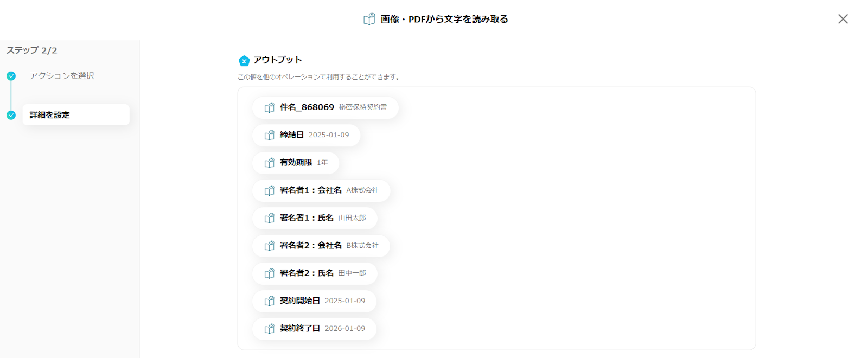Click the アウトプット heading text
The width and height of the screenshot is (868, 358).
pyautogui.click(x=278, y=60)
